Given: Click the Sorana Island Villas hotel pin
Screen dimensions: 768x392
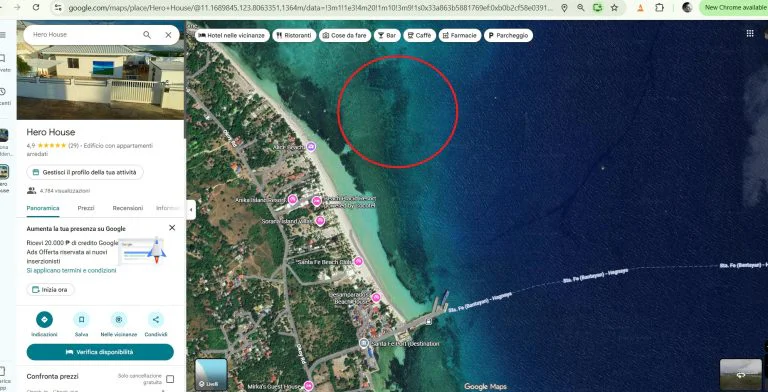Looking at the screenshot, I should 320,221.
